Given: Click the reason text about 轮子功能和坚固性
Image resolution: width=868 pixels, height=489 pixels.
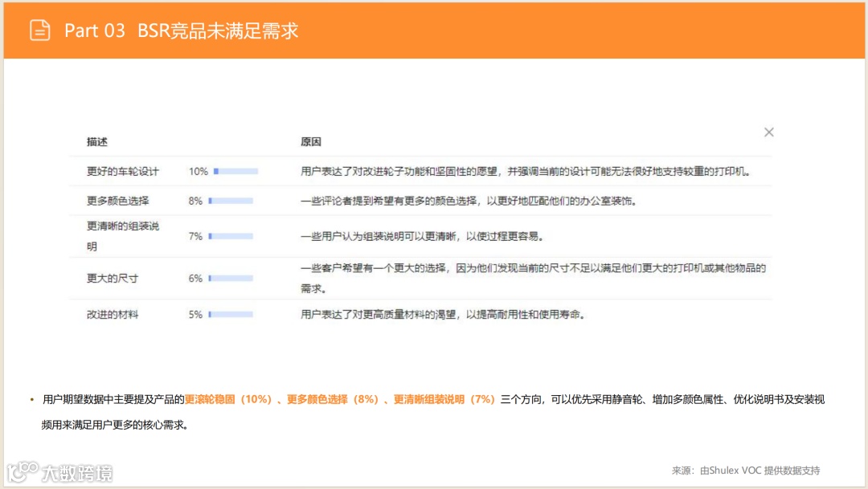Looking at the screenshot, I should coord(526,172).
